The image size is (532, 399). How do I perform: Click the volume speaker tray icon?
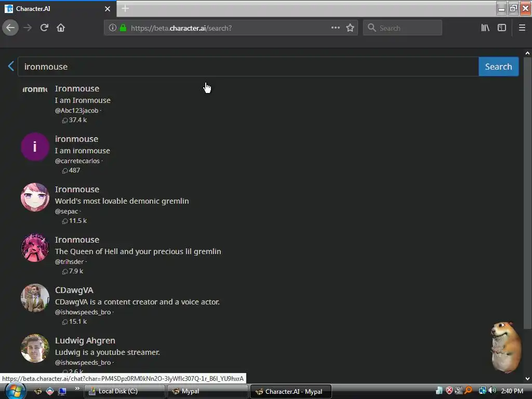pos(492,391)
